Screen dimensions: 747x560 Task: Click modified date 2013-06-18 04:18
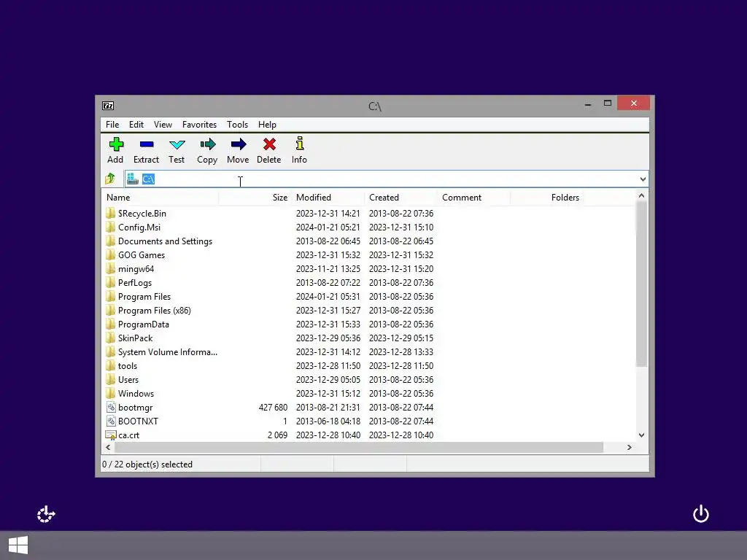tap(328, 421)
